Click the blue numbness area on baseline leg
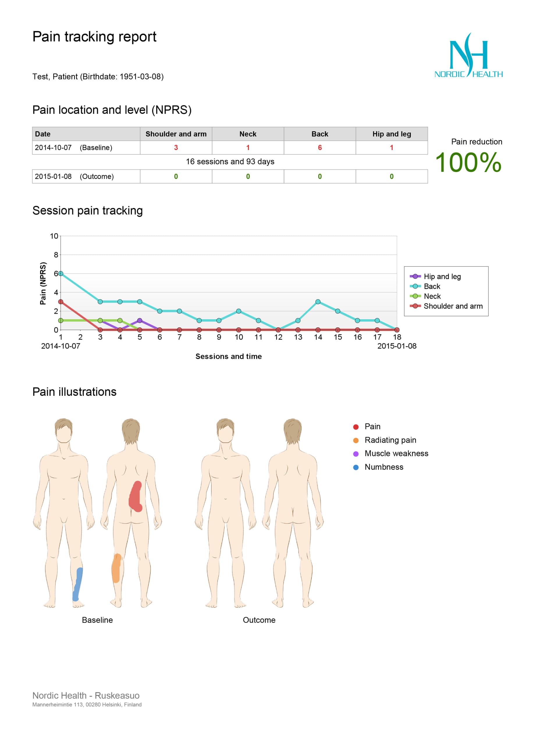535x756 pixels. pos(78,584)
